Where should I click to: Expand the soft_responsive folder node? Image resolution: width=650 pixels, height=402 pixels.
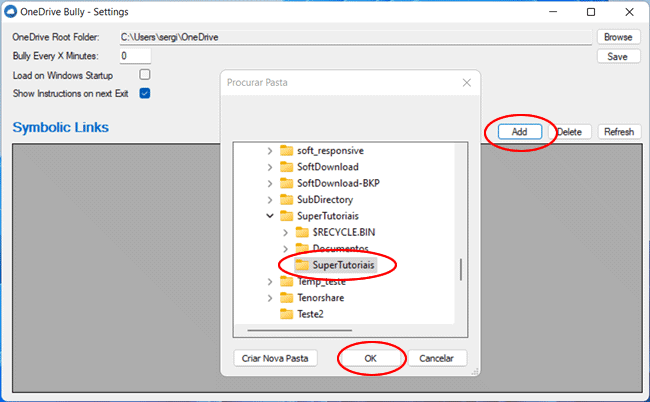pyautogui.click(x=269, y=150)
